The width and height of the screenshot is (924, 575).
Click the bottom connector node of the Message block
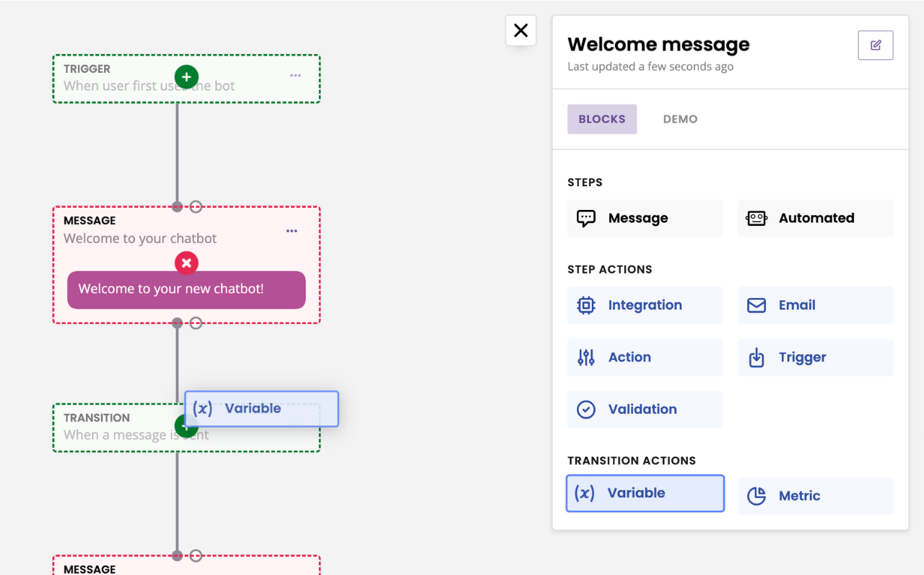[x=177, y=322]
